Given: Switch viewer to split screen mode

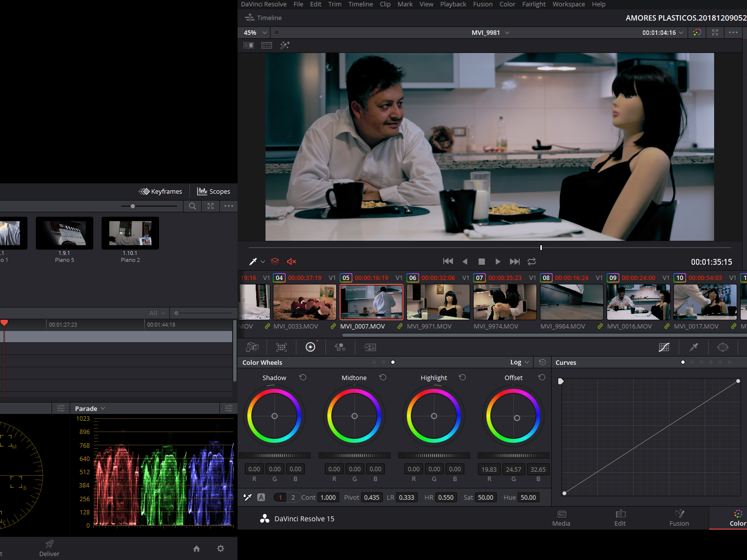Looking at the screenshot, I should coord(267,45).
